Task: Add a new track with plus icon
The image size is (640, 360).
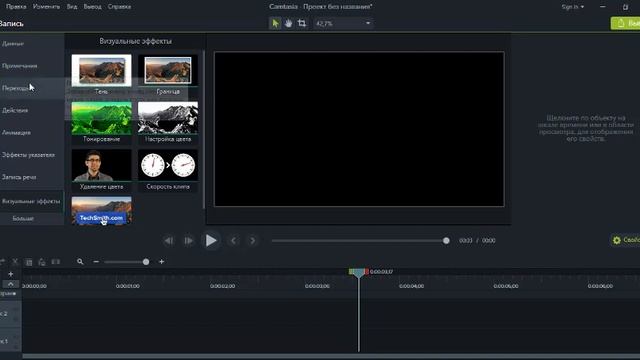Action: pos(11,274)
